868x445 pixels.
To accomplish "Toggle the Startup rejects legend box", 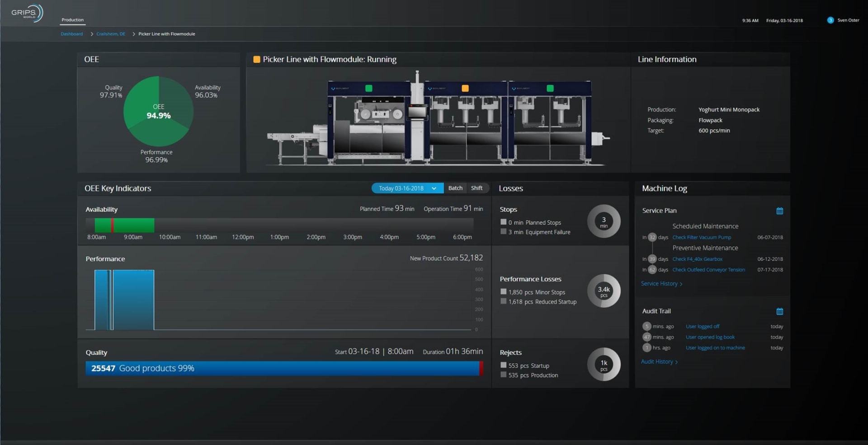I will pyautogui.click(x=503, y=365).
